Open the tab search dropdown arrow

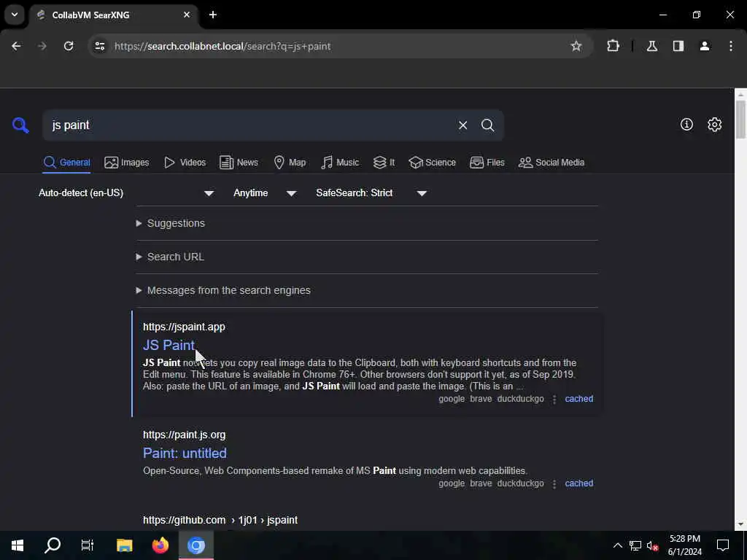click(15, 15)
